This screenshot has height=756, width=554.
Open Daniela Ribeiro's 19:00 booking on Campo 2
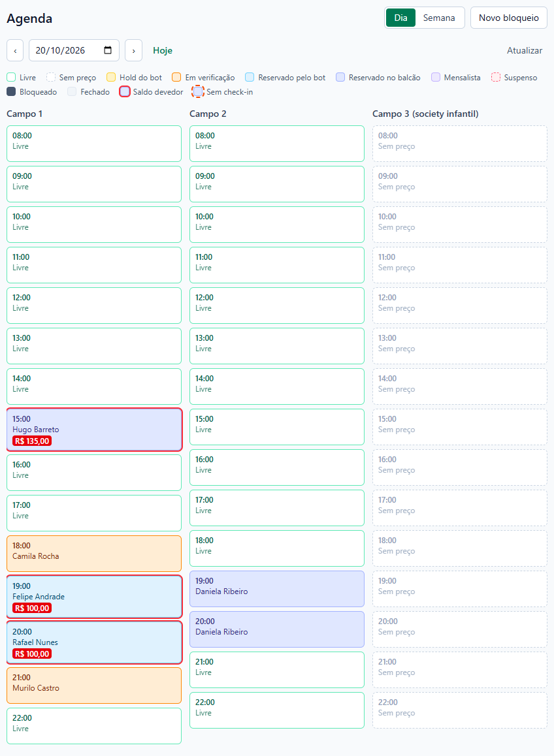tap(277, 589)
